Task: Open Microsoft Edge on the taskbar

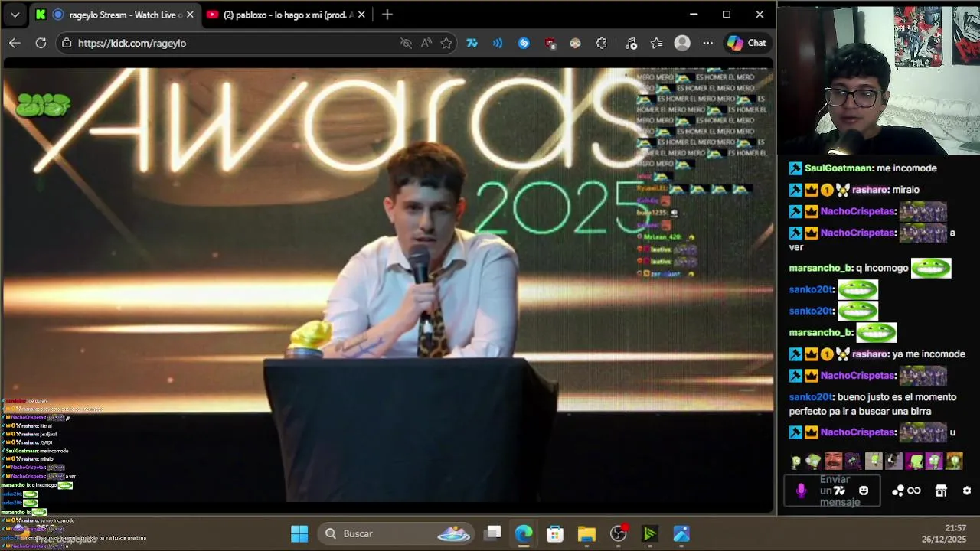Action: (x=524, y=533)
